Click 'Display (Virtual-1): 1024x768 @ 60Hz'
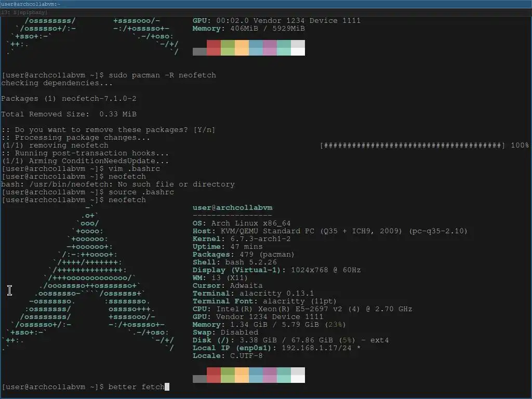The height and width of the screenshot is (399, 532). [x=276, y=270]
